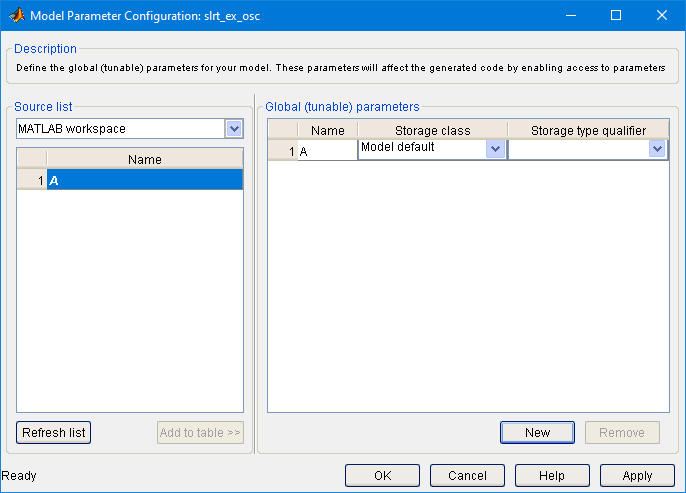Confirm with the OK button
The width and height of the screenshot is (686, 493).
tap(382, 476)
